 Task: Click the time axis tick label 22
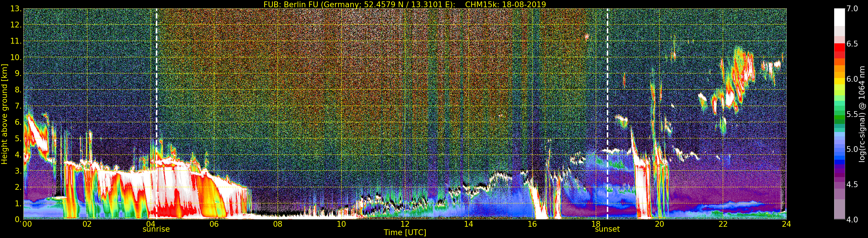[723, 224]
